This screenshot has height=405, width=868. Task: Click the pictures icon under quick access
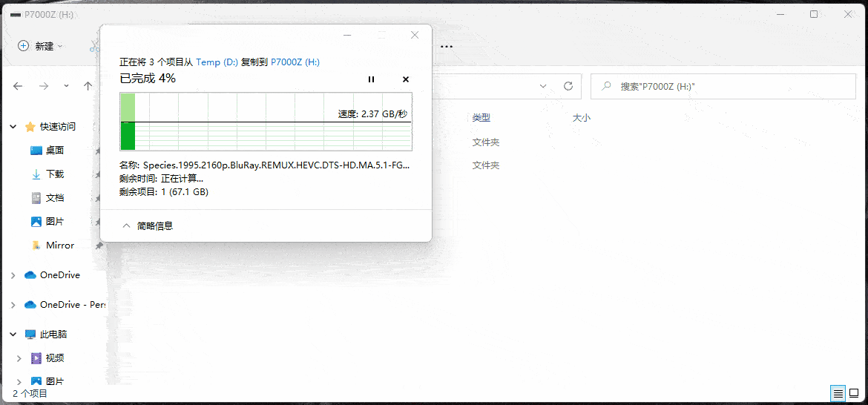pos(36,221)
